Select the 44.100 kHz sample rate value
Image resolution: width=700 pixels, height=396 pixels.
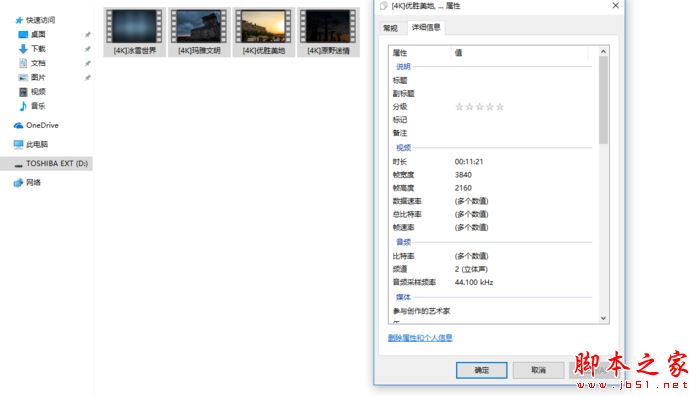pos(474,282)
